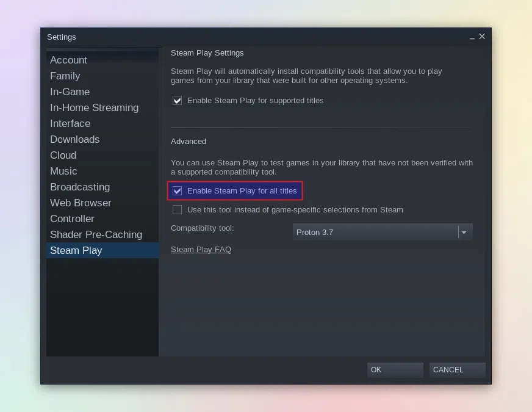Click the Compatibility tool: label
This screenshot has width=532, height=412.
[202, 228]
